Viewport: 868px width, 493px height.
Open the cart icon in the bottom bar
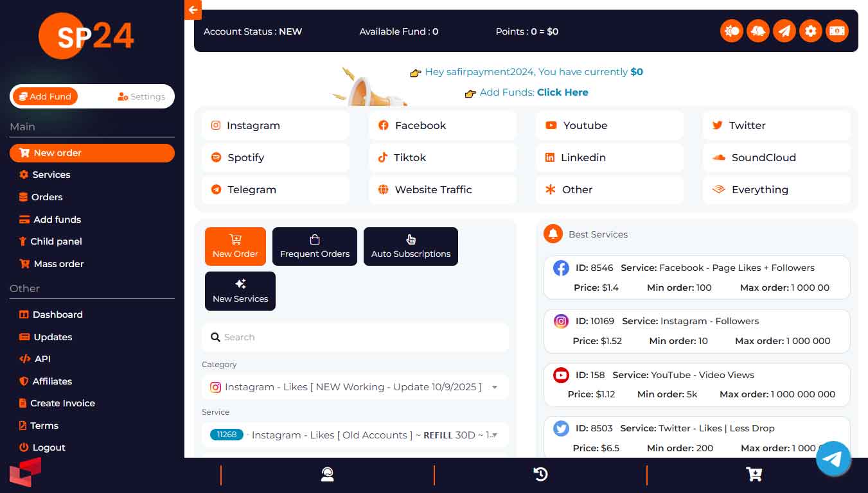point(754,474)
